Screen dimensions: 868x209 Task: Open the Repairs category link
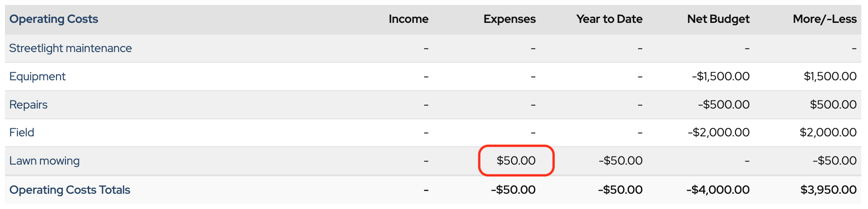tap(28, 104)
